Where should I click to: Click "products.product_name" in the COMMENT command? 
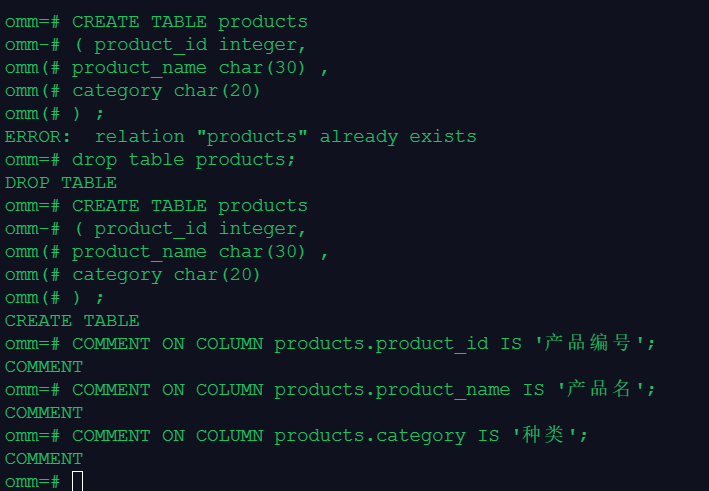pos(392,390)
